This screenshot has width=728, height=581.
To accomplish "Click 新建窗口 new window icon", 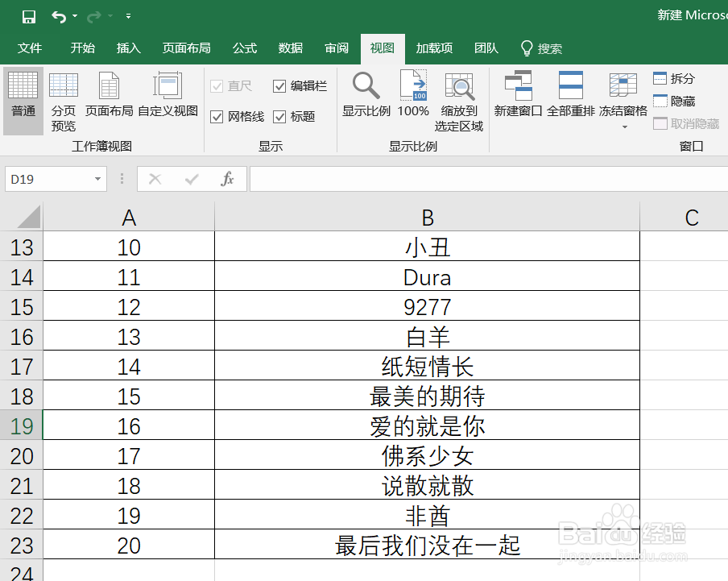I will pos(518,94).
